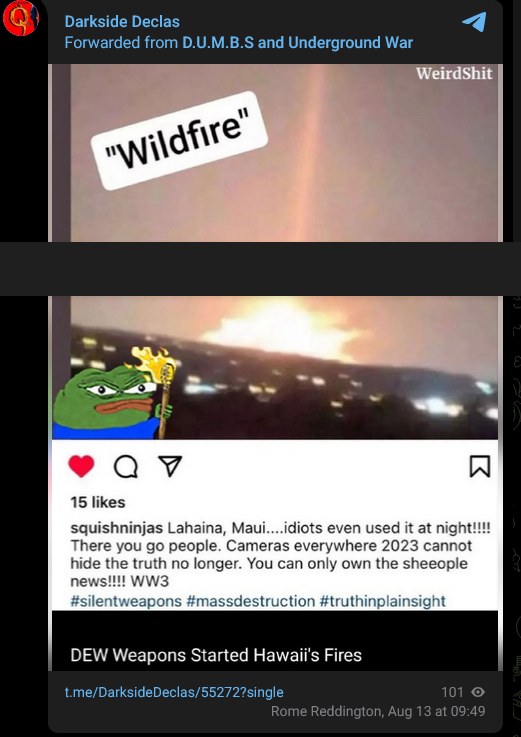Open the t.me/DarksideDeclas/55272 link
This screenshot has height=737, width=521.
[174, 692]
